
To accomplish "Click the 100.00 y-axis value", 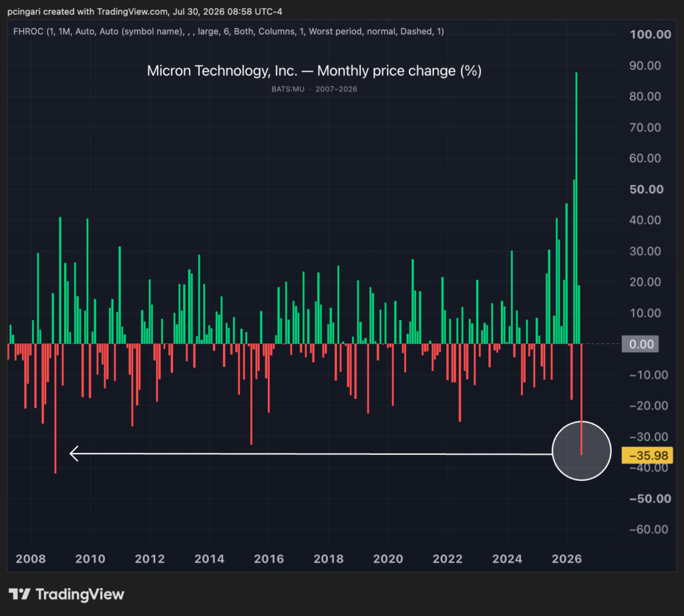I will pyautogui.click(x=650, y=35).
